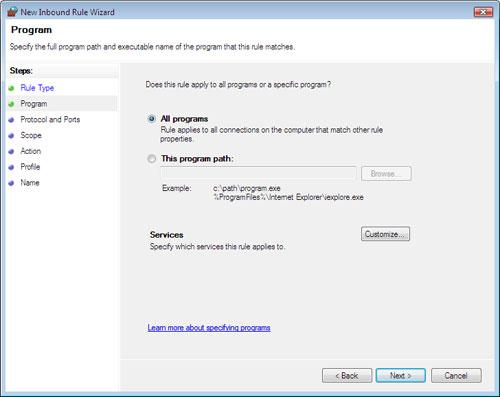Cancel the New Inbound Rule Wizard
Viewport: 500px width, 397px height.
[456, 376]
